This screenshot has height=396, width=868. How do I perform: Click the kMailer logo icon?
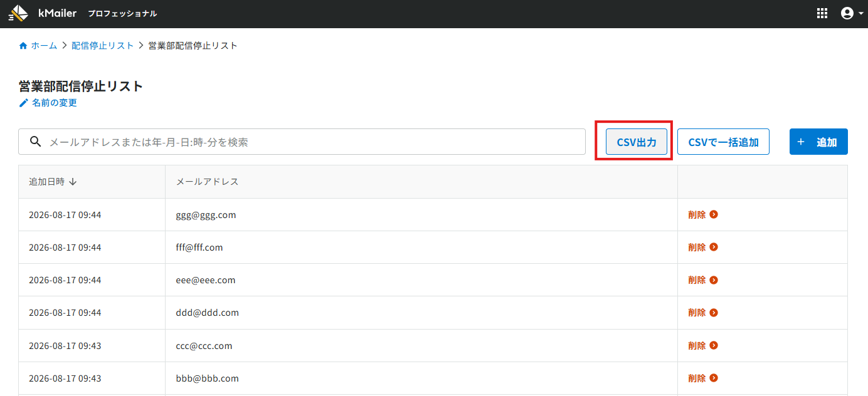coord(19,13)
